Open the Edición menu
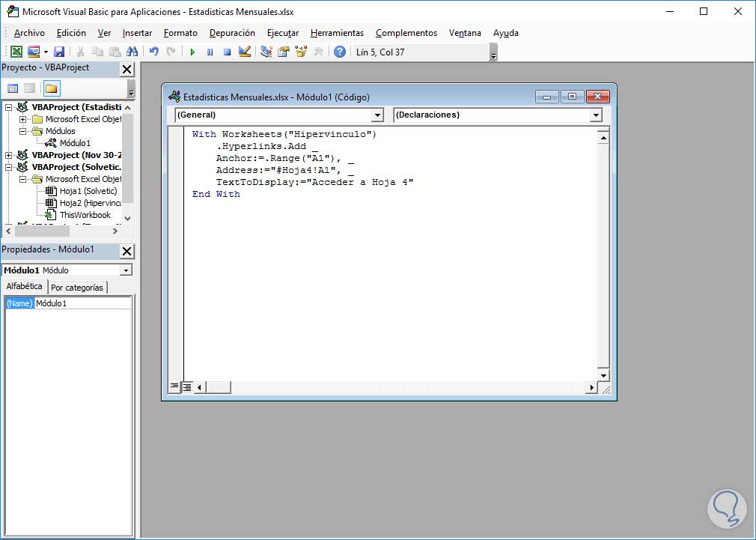The image size is (756, 540). click(71, 33)
